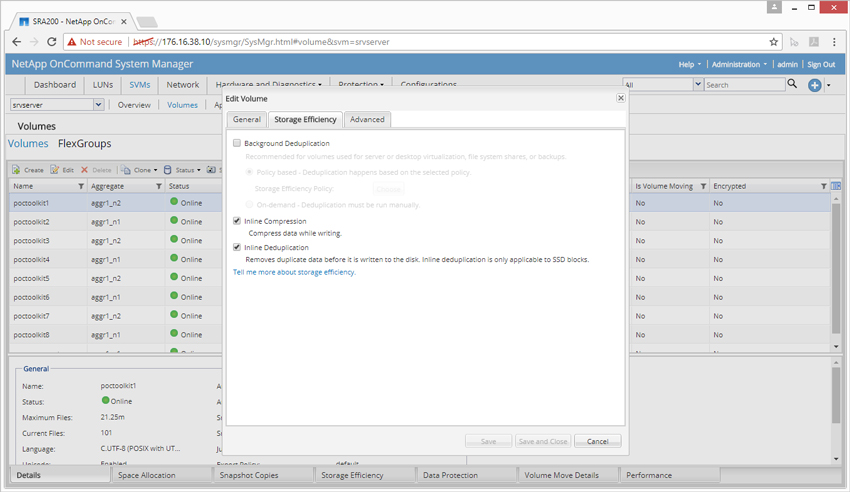Image resolution: width=850 pixels, height=492 pixels.
Task: Click the Not secure warning icon
Action: [72, 42]
